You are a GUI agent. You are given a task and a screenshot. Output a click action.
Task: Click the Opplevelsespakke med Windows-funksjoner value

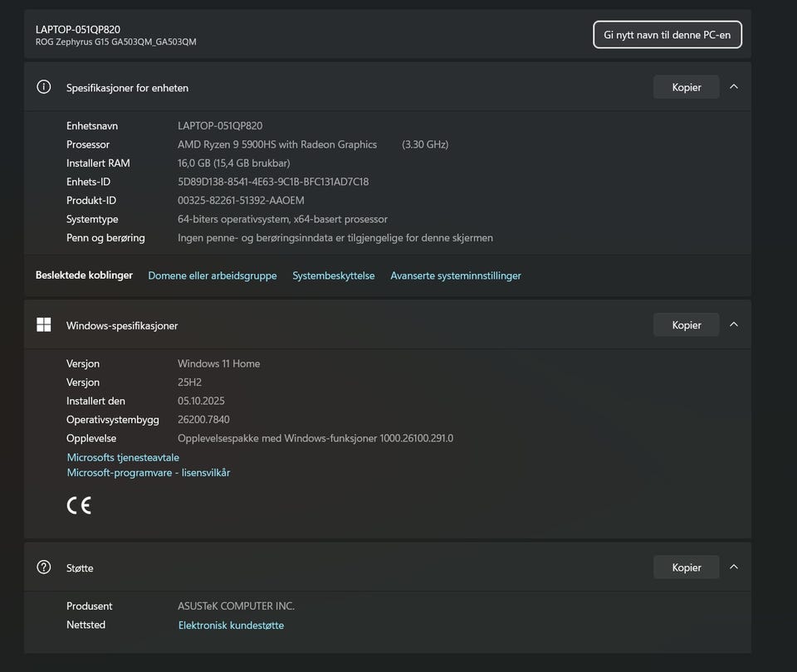(315, 438)
